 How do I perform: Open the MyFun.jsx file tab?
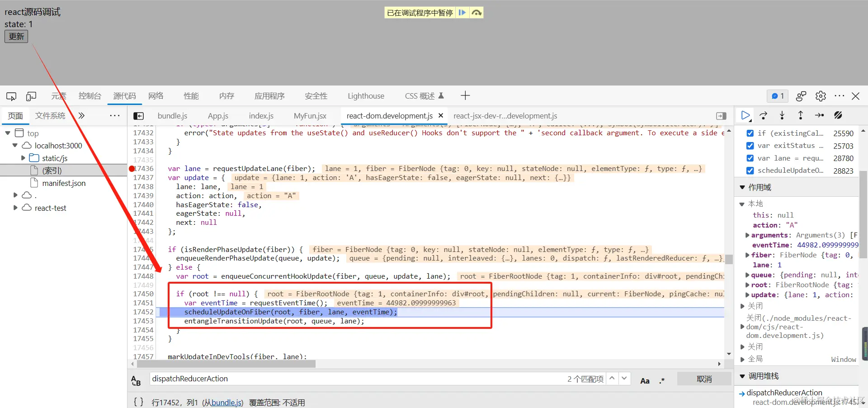(x=310, y=116)
